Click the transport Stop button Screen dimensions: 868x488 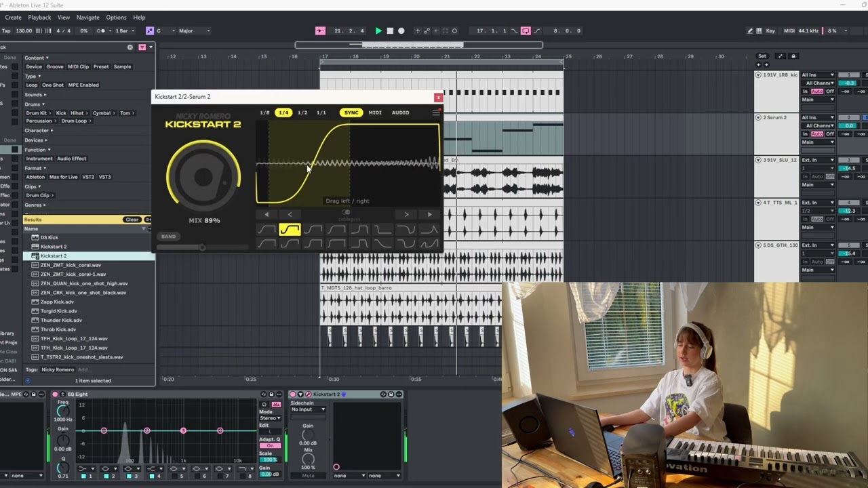[390, 30]
